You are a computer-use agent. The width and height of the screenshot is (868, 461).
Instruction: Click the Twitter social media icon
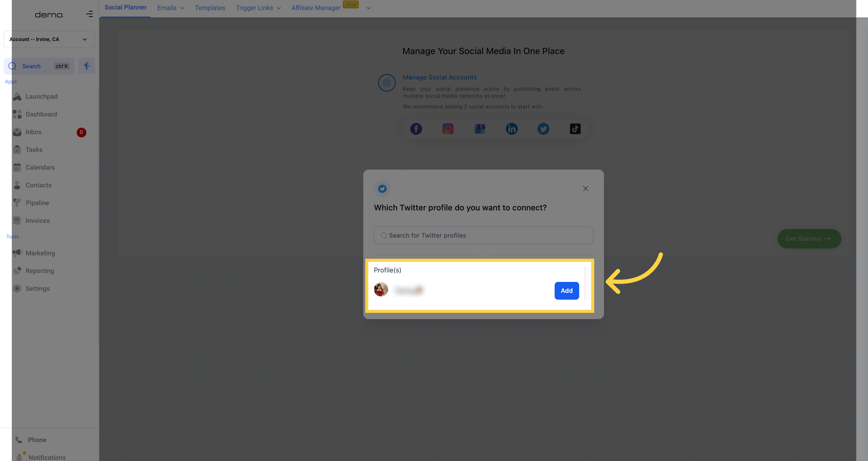coord(544,129)
